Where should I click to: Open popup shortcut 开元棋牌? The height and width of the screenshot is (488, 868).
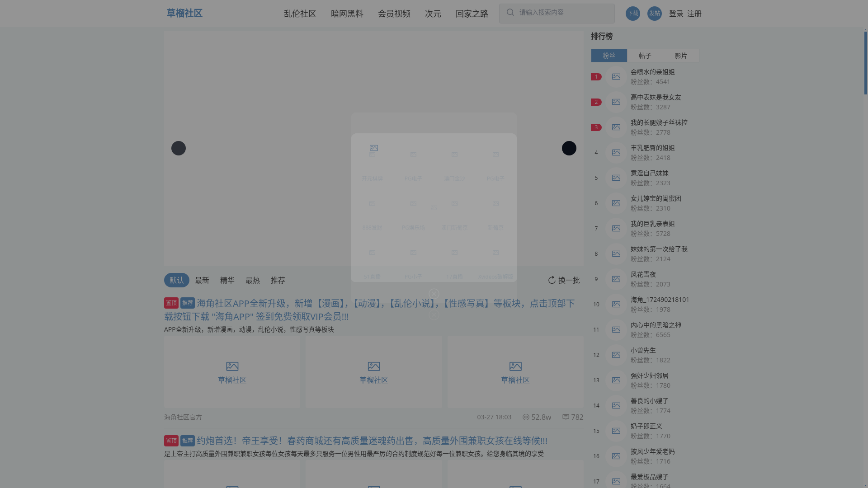tap(372, 178)
